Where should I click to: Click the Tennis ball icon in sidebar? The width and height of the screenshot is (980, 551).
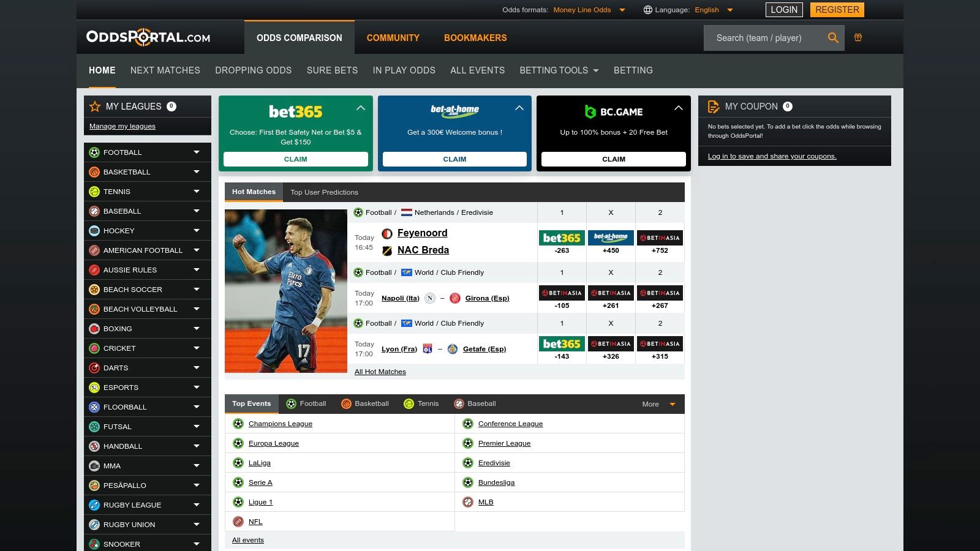(94, 192)
